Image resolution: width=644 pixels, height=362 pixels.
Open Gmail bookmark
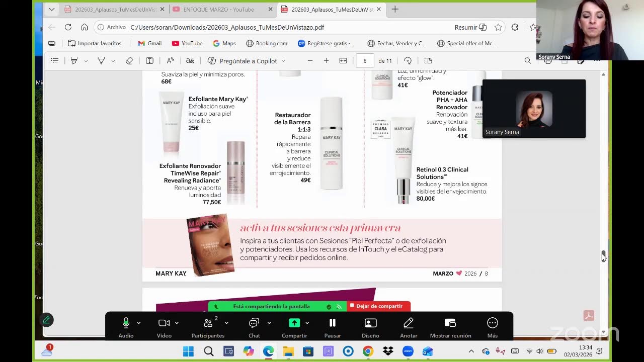coord(149,43)
